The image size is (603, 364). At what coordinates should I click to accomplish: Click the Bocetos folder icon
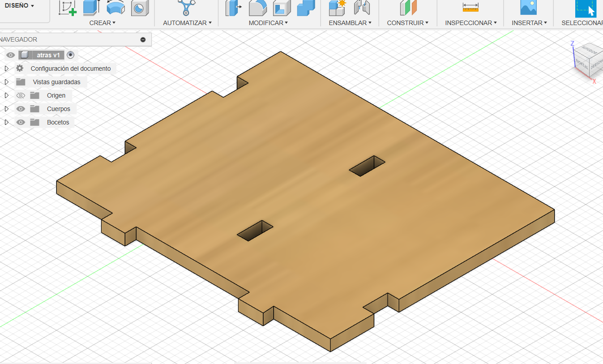35,122
